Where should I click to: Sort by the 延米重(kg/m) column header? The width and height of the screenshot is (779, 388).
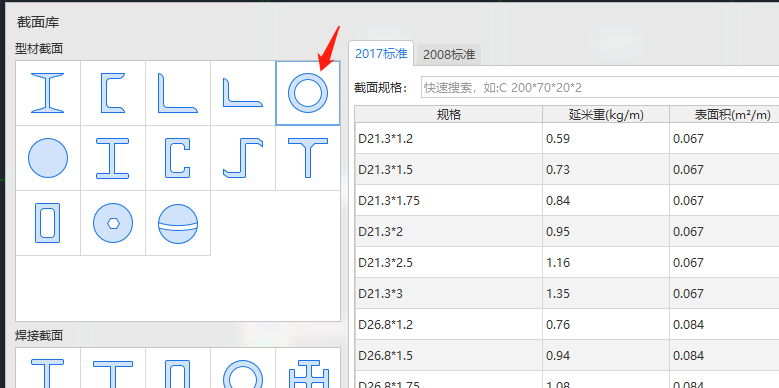pos(606,115)
